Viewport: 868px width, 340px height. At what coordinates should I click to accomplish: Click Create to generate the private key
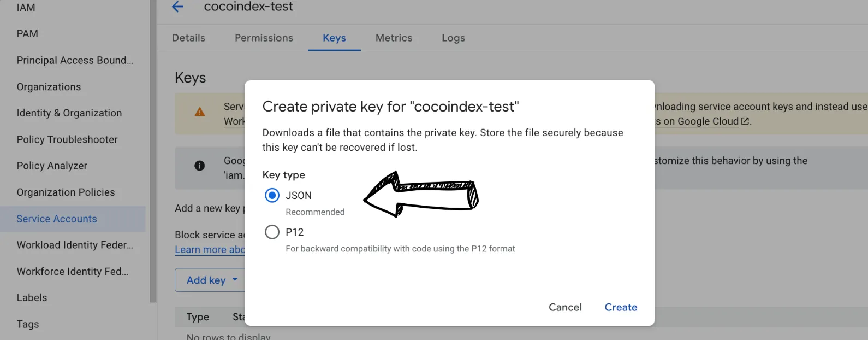click(x=621, y=307)
